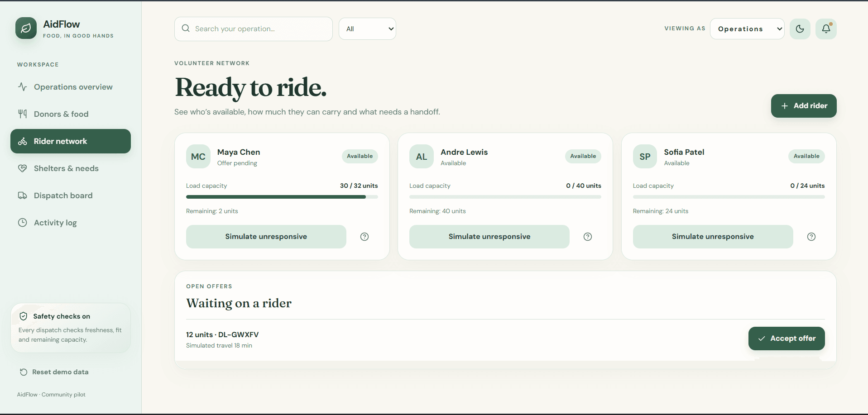Open Operations overview in the sidebar
This screenshot has width=868, height=415.
point(71,87)
